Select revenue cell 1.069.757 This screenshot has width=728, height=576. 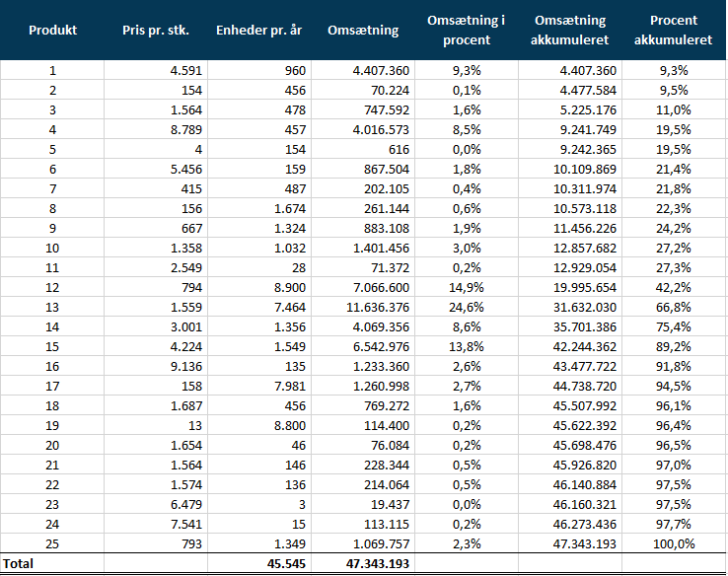(x=381, y=544)
